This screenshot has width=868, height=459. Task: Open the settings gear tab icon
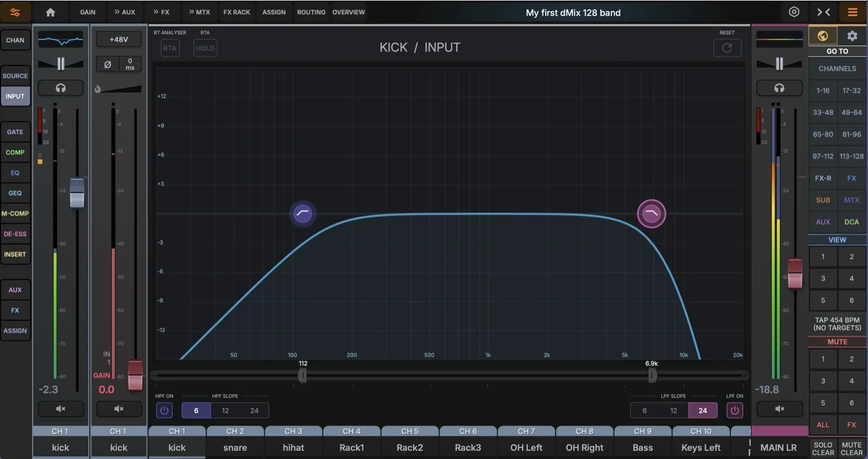click(x=852, y=36)
